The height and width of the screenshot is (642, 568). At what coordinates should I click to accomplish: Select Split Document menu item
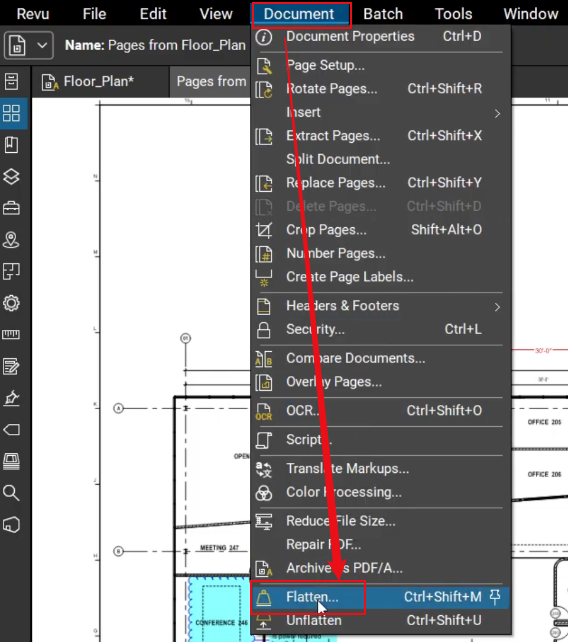[380, 159]
